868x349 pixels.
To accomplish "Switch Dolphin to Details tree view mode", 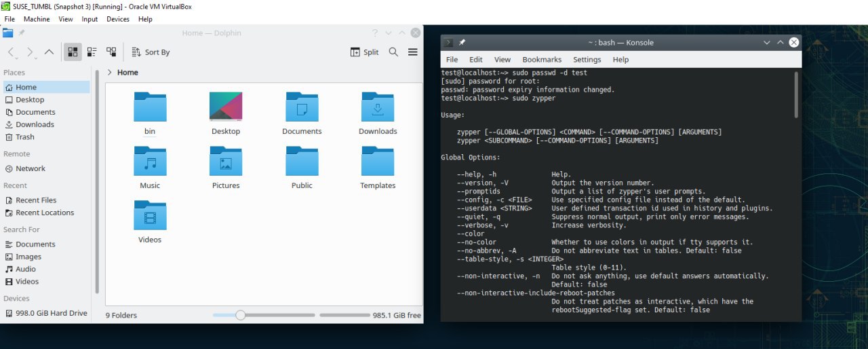I will click(111, 52).
